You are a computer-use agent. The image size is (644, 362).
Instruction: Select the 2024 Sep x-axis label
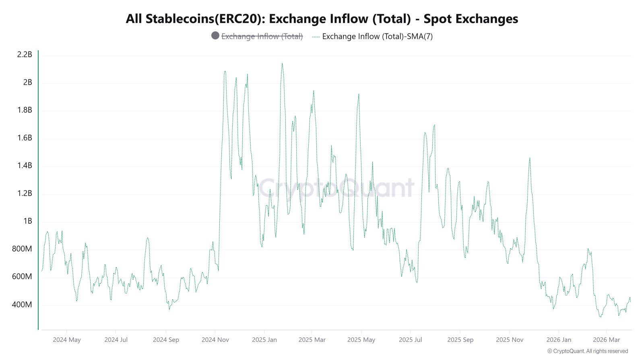pos(166,340)
